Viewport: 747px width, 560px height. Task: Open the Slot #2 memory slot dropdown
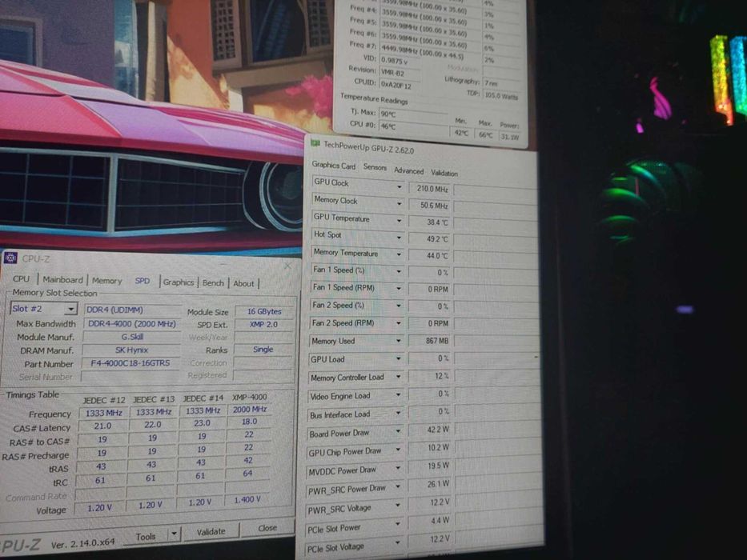click(43, 309)
